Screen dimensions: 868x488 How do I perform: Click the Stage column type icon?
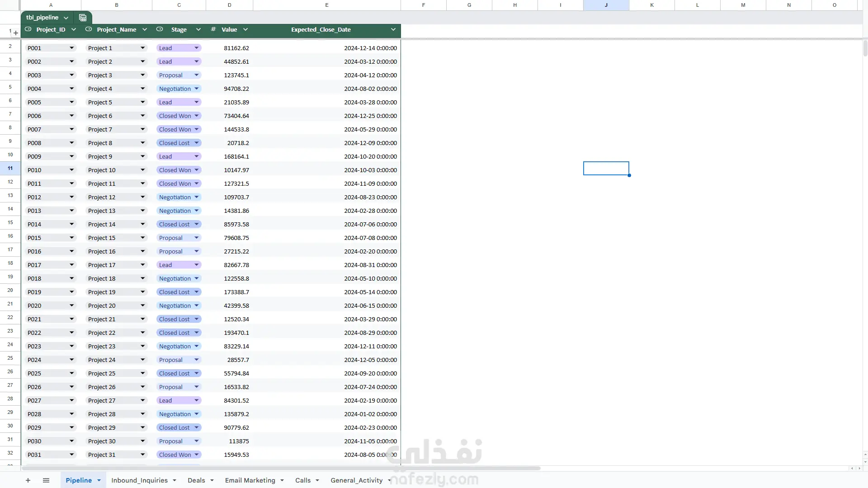160,29
